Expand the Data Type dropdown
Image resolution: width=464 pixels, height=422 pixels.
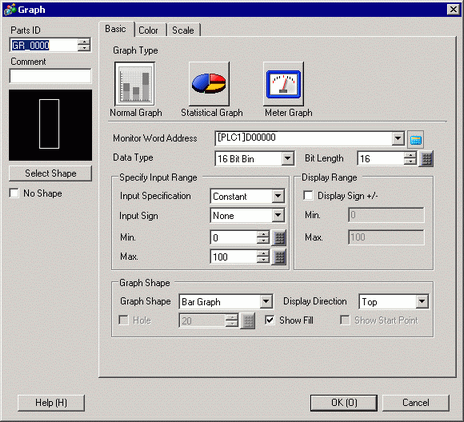[x=287, y=158]
